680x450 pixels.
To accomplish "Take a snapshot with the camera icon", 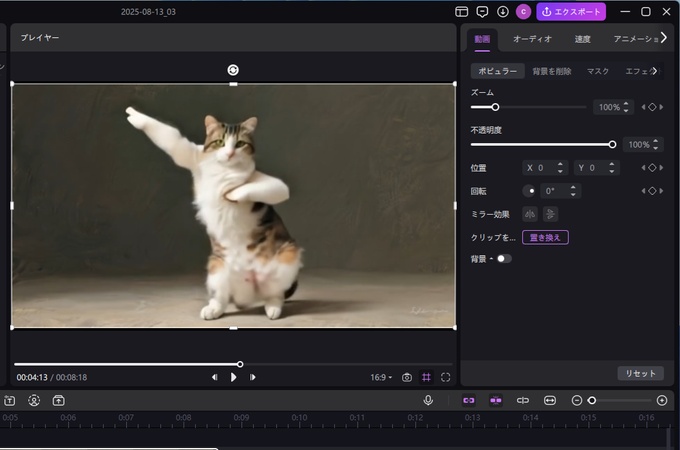I will (407, 377).
